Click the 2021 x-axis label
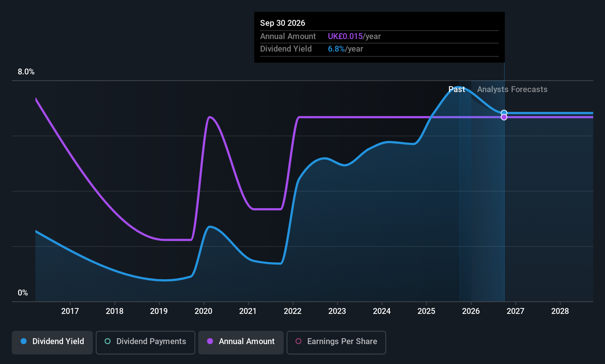Screen dimensions: 605x364 (x=248, y=311)
